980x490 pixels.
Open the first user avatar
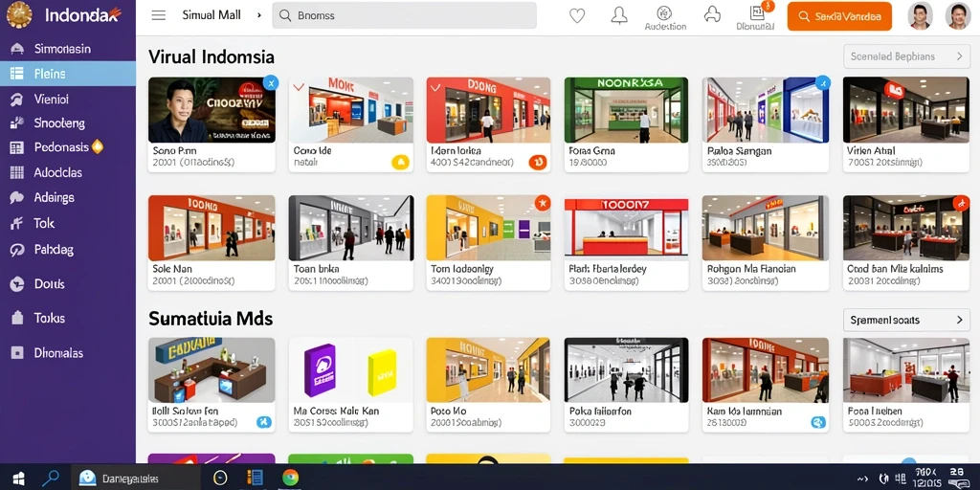pyautogui.click(x=920, y=15)
